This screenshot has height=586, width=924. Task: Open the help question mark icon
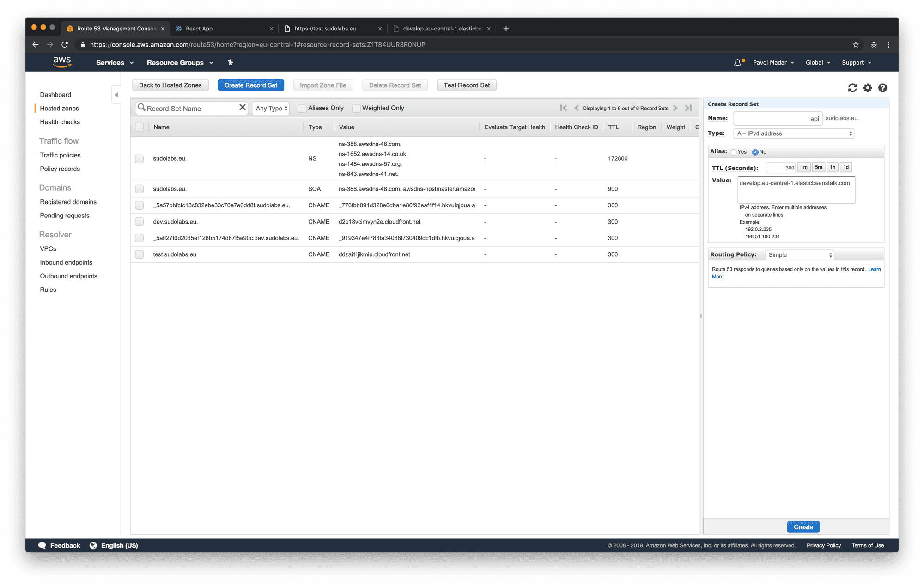pos(882,88)
